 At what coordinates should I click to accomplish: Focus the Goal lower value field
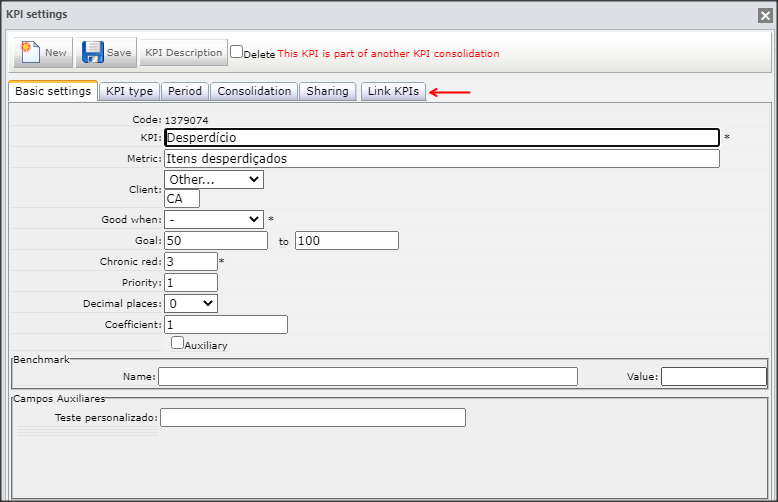coord(216,241)
